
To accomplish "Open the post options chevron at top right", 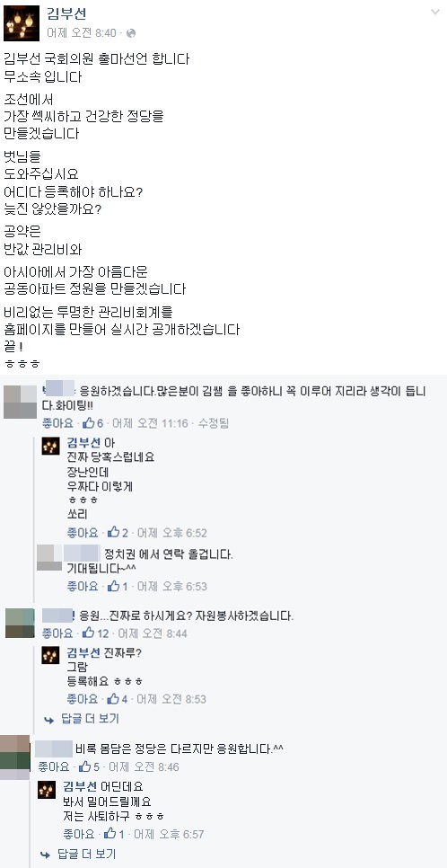I will [x=434, y=13].
